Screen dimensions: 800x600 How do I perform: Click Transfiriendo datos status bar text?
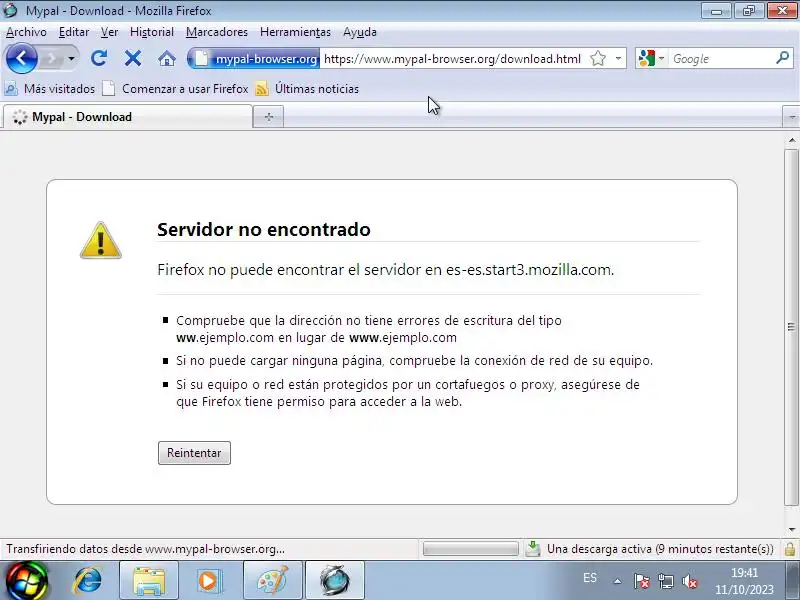tap(145, 549)
